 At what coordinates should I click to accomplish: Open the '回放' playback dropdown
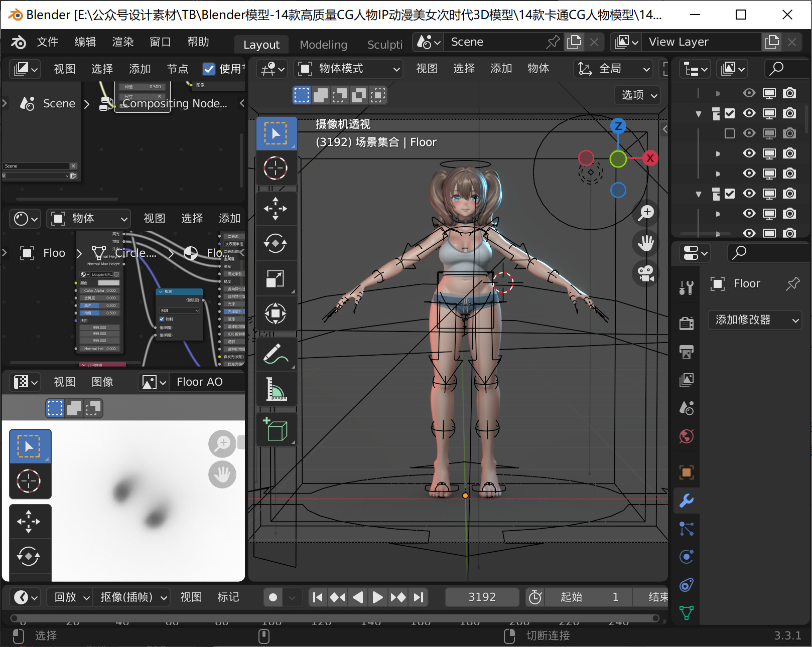70,597
